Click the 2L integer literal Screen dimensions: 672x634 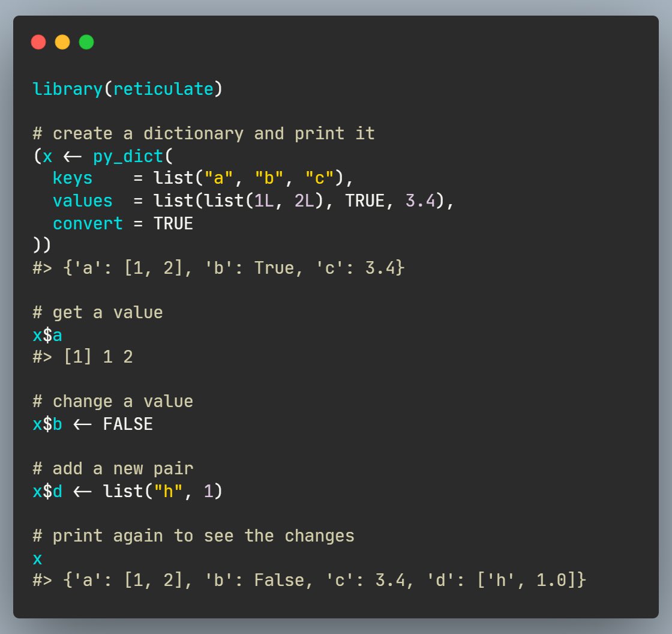point(304,201)
